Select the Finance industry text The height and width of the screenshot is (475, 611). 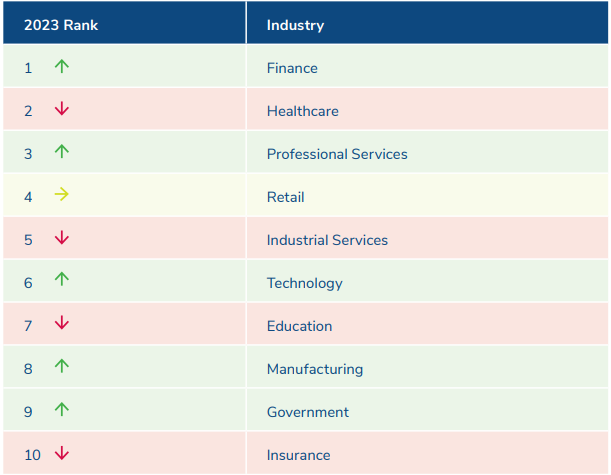(292, 68)
